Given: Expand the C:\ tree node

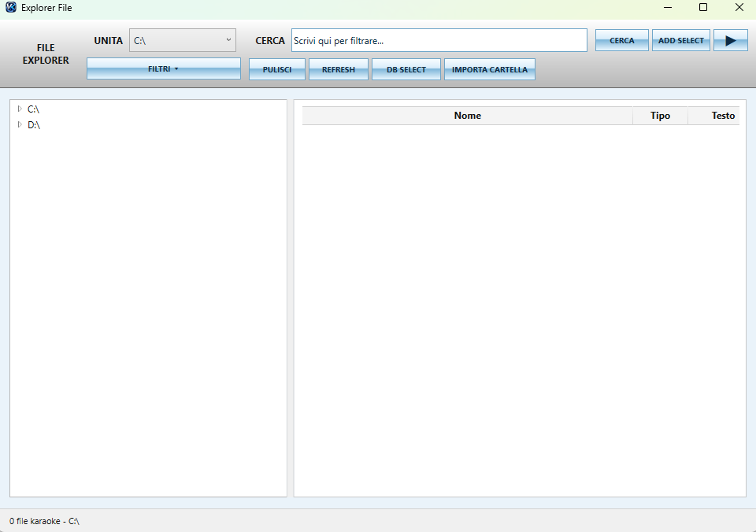Looking at the screenshot, I should (20, 109).
